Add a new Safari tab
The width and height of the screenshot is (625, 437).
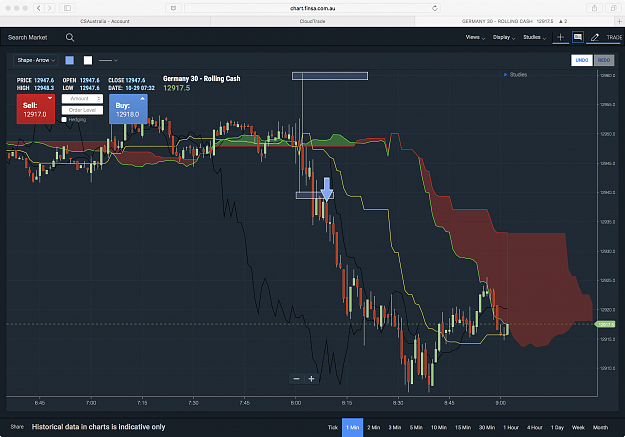click(x=620, y=21)
